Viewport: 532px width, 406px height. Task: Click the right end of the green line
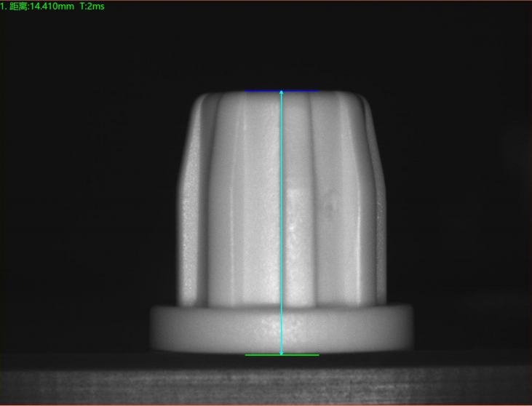(x=318, y=355)
